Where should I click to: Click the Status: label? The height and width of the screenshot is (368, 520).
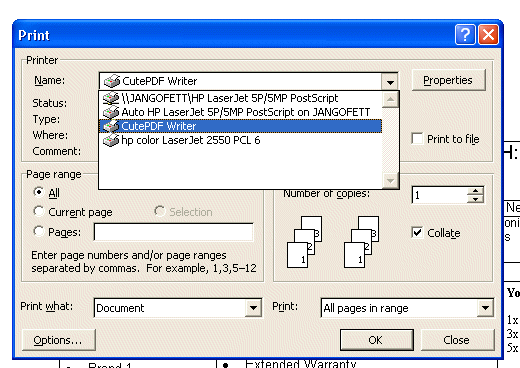pyautogui.click(x=50, y=103)
